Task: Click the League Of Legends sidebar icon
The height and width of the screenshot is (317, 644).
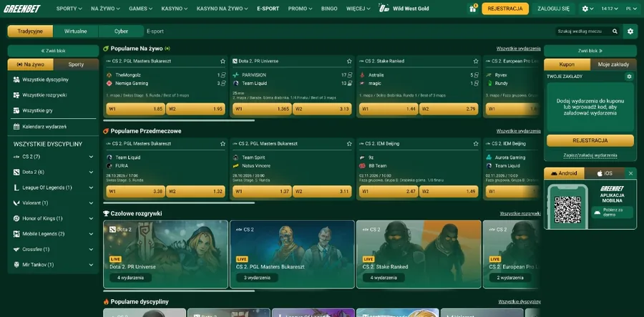Action: [x=16, y=187]
